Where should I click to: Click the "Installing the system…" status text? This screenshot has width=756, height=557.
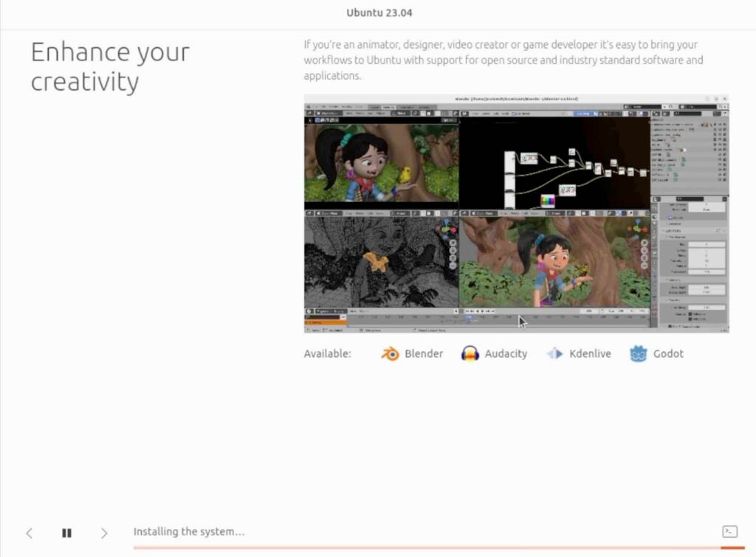click(x=189, y=531)
